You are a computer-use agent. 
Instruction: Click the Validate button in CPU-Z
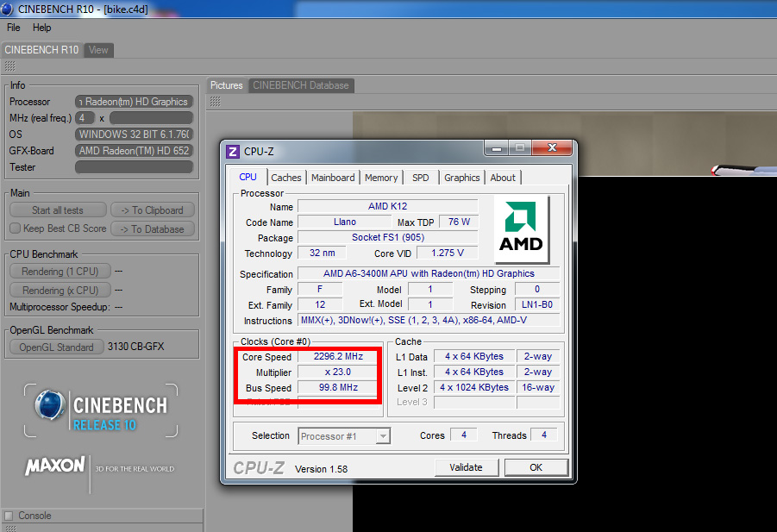pos(466,467)
